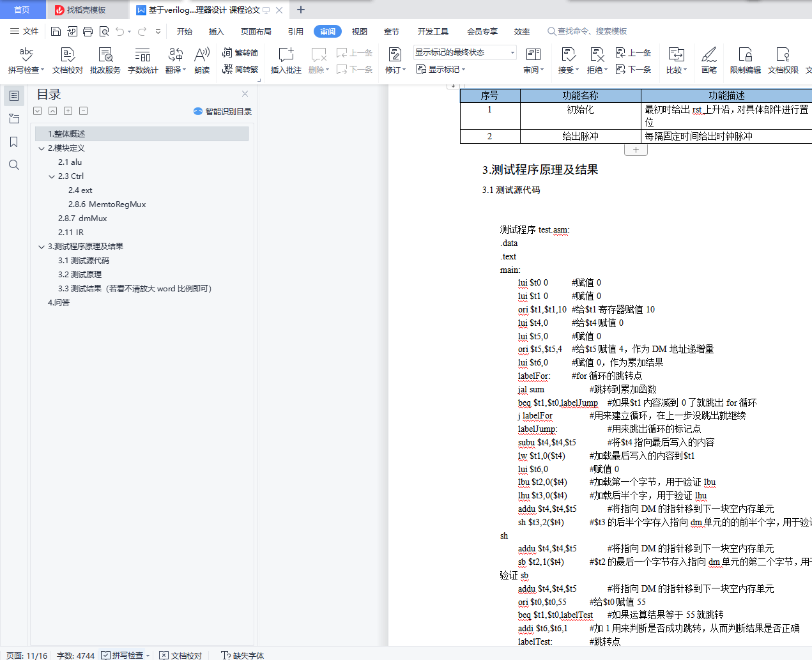Collapse all outline levels with minus icon

click(83, 111)
